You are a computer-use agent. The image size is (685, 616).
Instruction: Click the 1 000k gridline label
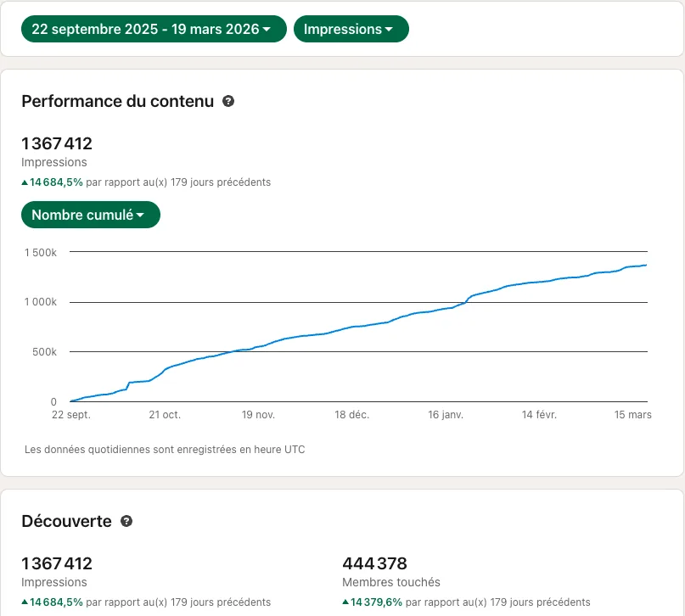[x=41, y=302]
